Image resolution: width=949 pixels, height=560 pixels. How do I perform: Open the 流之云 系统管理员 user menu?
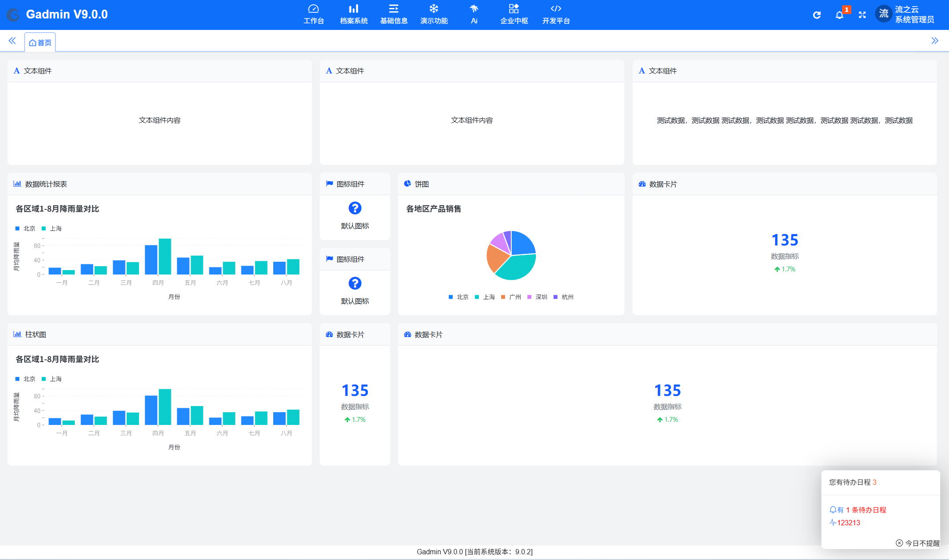914,15
